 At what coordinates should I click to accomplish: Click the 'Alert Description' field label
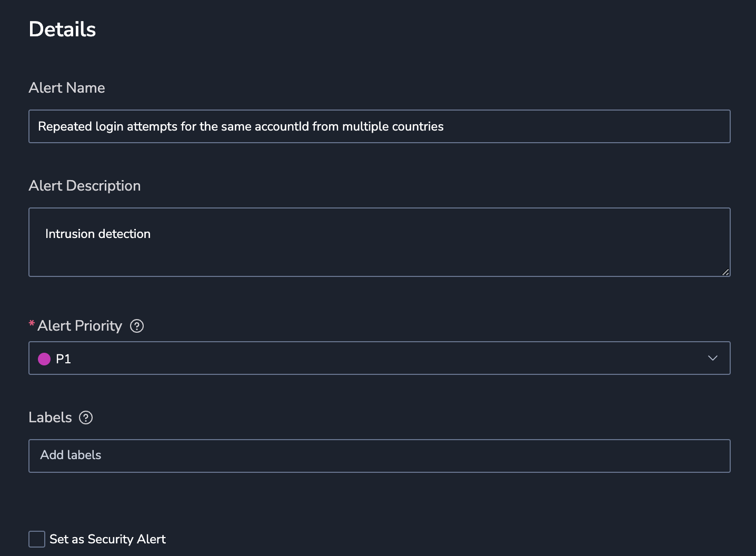click(x=85, y=186)
